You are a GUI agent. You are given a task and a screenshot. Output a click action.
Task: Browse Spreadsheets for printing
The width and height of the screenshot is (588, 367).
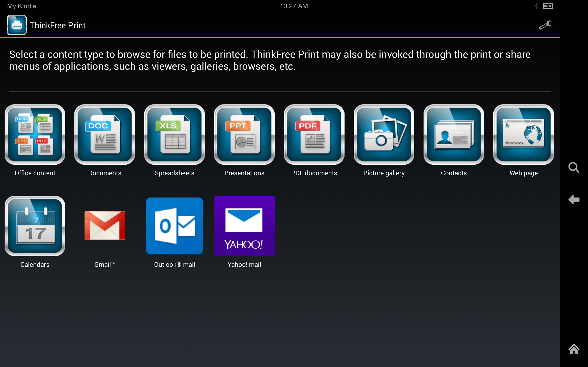[175, 134]
